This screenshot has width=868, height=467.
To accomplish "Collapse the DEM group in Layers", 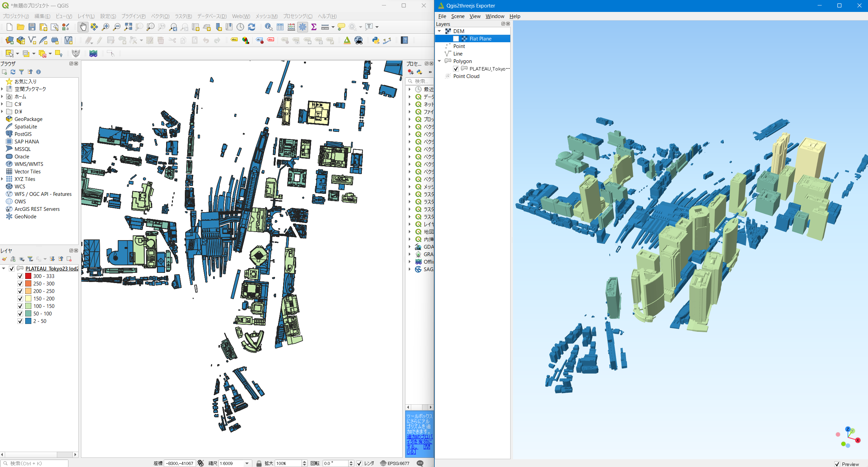I will coord(439,31).
